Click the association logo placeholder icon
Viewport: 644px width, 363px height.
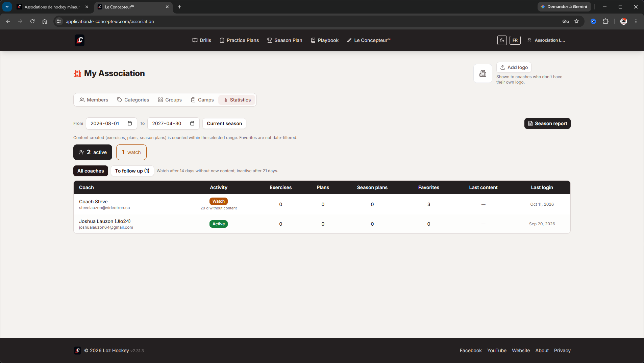pos(483,73)
